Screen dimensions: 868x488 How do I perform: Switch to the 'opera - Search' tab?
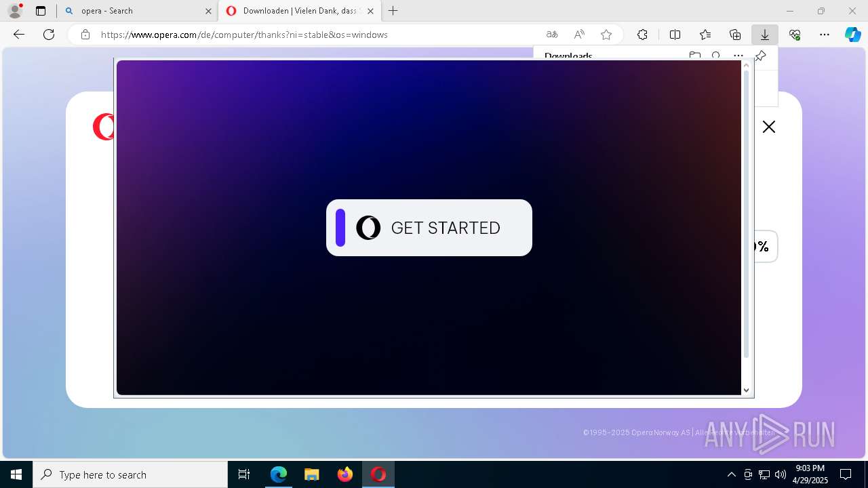coord(138,11)
